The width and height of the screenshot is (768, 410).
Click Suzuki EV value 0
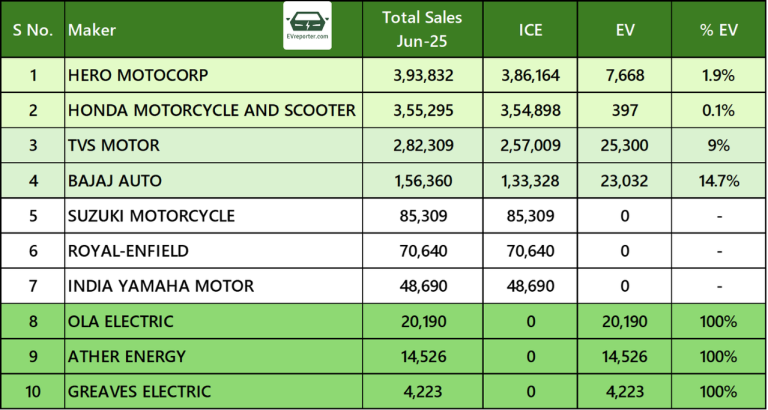[624, 217]
